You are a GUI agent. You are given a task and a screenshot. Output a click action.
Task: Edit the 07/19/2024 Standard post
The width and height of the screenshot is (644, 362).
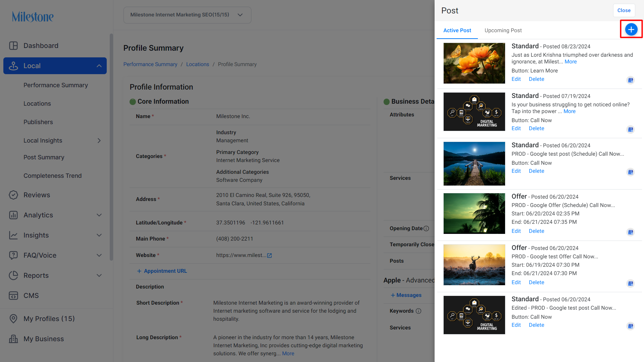click(x=516, y=128)
